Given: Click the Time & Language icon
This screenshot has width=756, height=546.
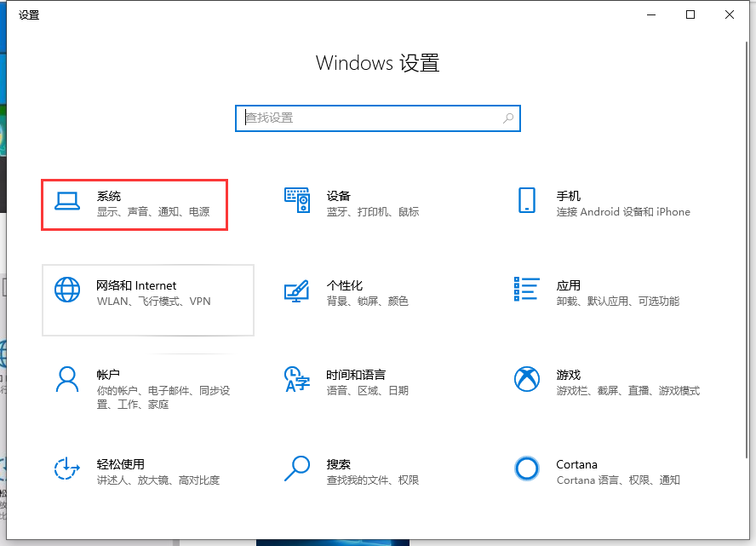Looking at the screenshot, I should 297,379.
